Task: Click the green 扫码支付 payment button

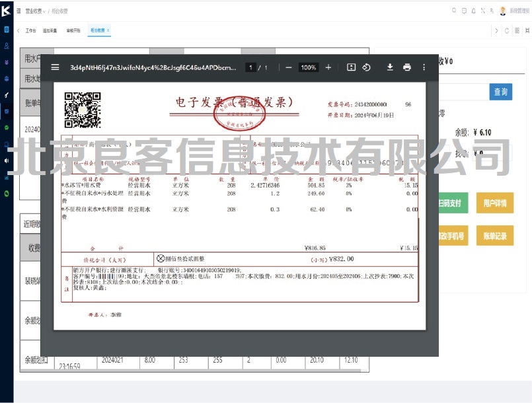Action: click(x=452, y=203)
